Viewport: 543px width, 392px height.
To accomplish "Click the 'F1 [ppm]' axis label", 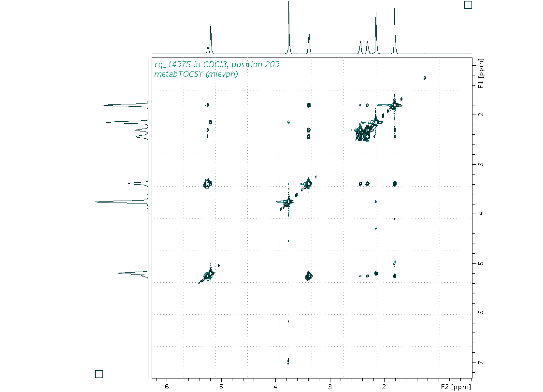I will 481,73.
